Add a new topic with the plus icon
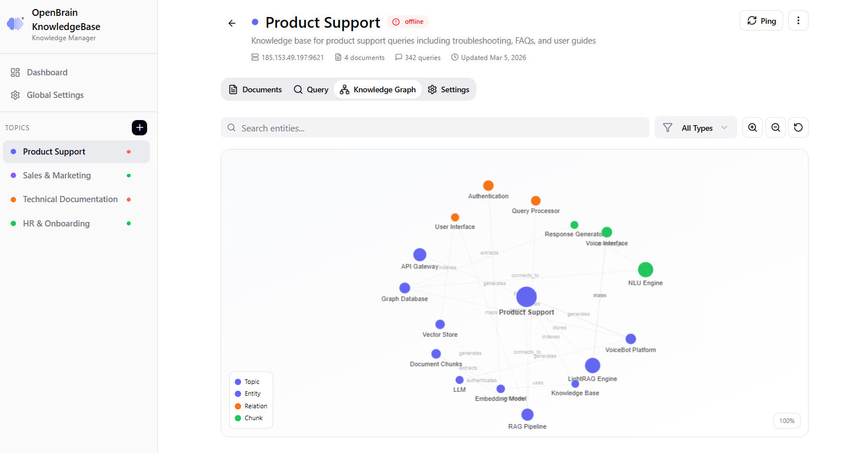This screenshot has height=453, width=868. [140, 128]
